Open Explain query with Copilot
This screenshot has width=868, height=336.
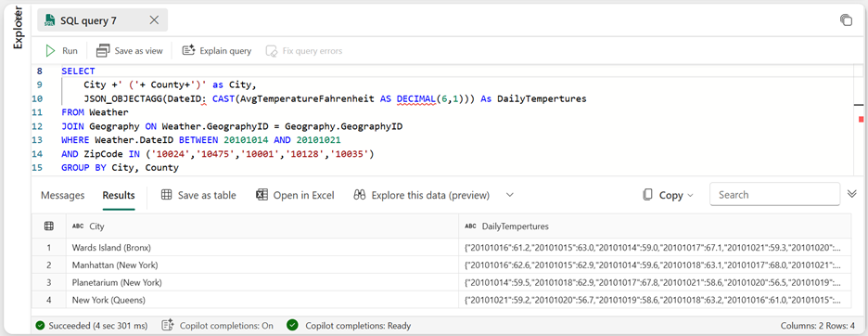(217, 51)
